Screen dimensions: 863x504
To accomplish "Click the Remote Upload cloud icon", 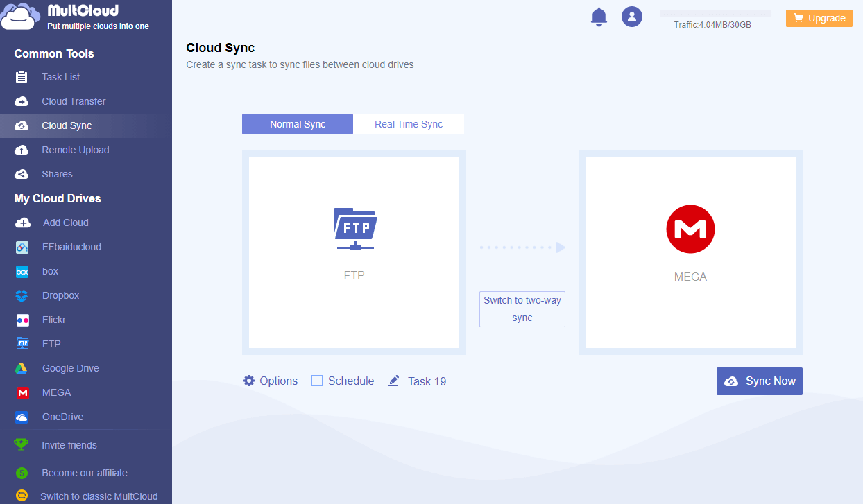I will (22, 150).
